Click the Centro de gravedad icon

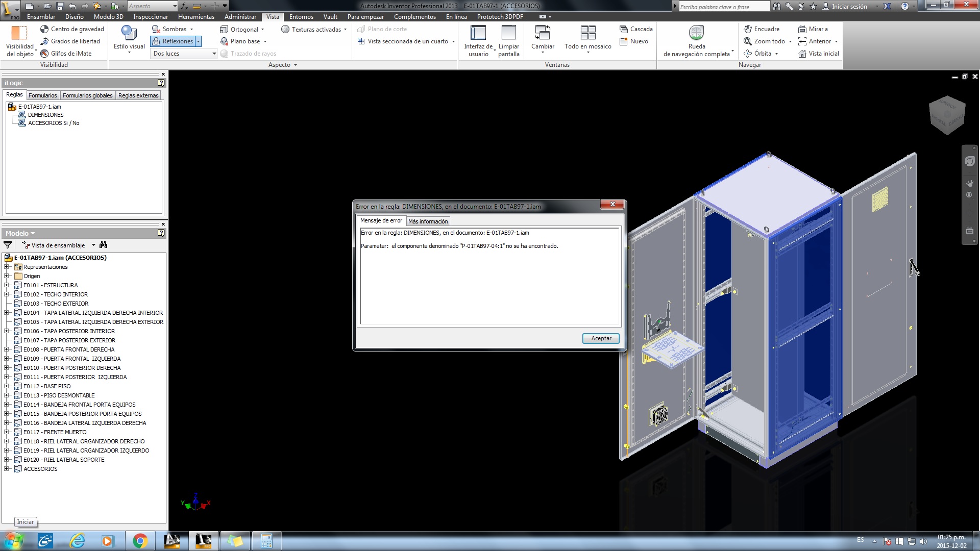pos(45,29)
